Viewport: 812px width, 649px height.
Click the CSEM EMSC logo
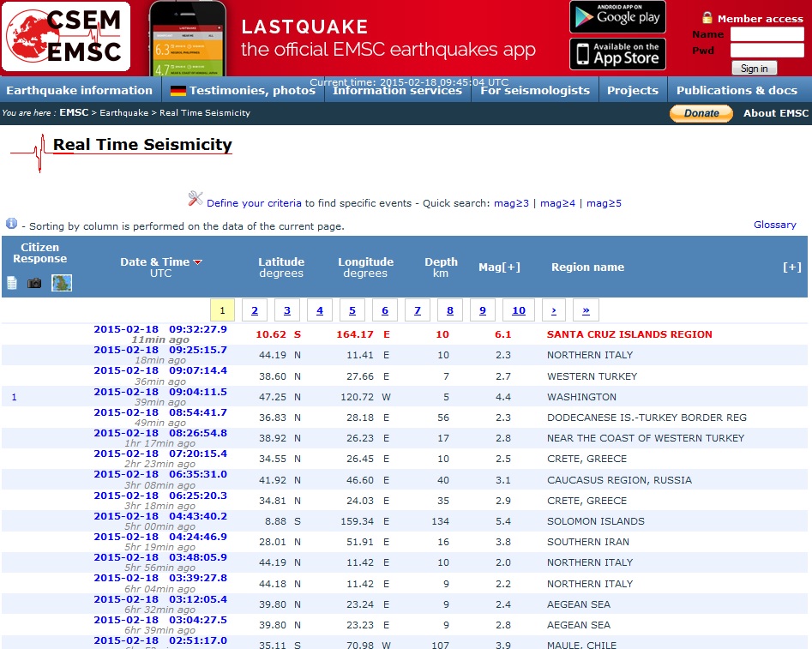pos(66,36)
